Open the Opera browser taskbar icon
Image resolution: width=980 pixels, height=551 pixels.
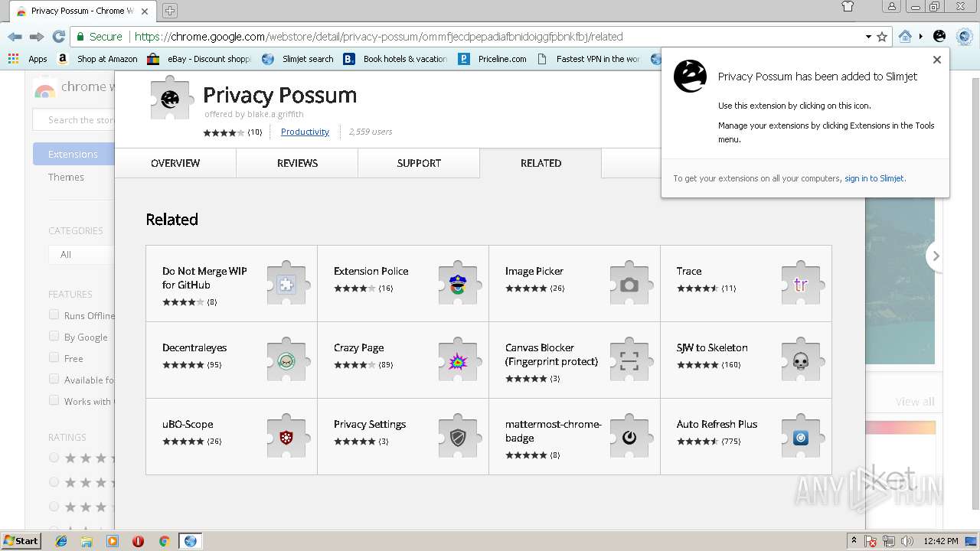point(138,541)
